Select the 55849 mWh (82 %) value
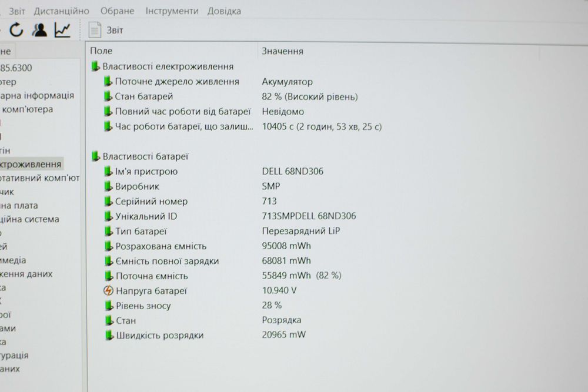Screen dimensions: 588x392 click(x=302, y=276)
